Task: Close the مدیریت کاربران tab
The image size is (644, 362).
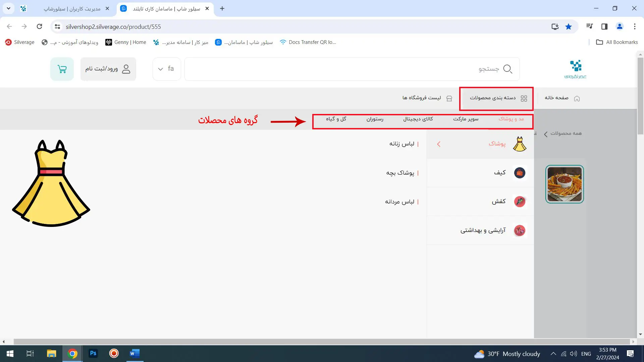Action: click(107, 9)
